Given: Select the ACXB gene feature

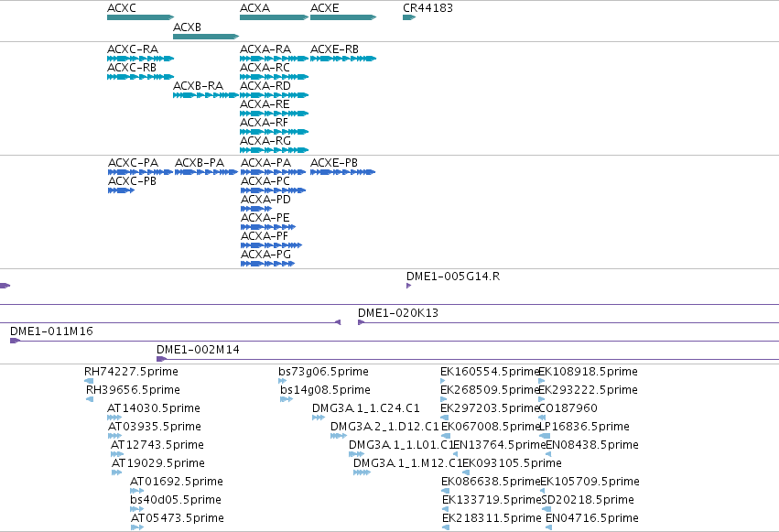Looking at the screenshot, I should (x=206, y=37).
